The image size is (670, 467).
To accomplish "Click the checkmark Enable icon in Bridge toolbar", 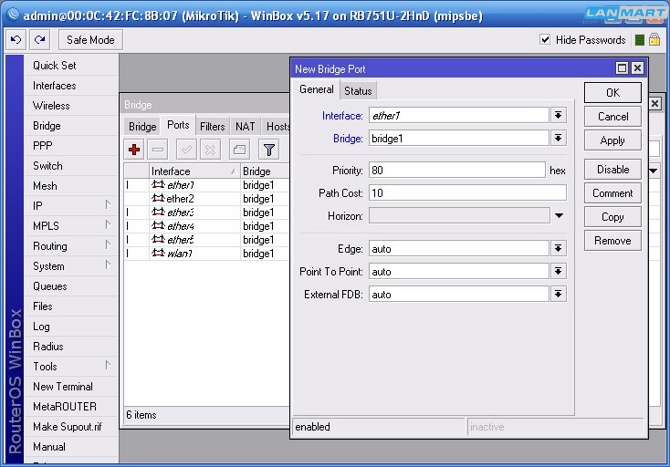I will 186,150.
